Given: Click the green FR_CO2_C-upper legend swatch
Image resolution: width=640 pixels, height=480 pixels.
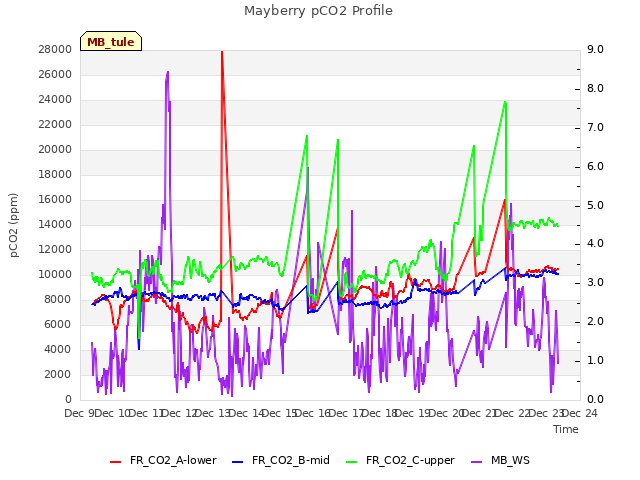Looking at the screenshot, I should point(351,462).
